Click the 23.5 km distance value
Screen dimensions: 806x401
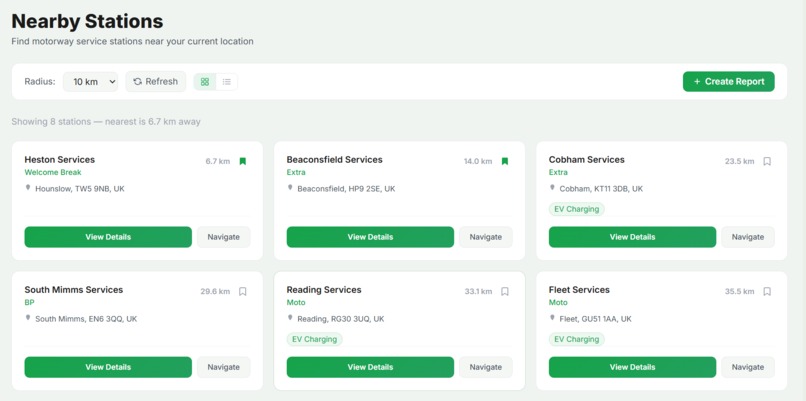(740, 161)
